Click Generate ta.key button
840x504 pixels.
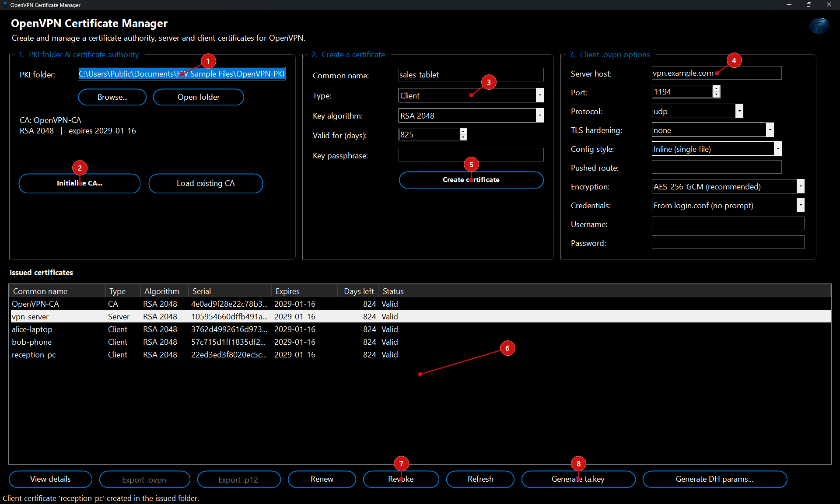point(578,479)
